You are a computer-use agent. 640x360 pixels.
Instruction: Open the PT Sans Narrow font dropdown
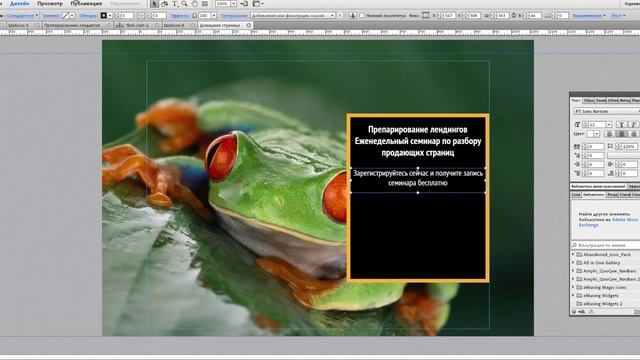(x=607, y=111)
